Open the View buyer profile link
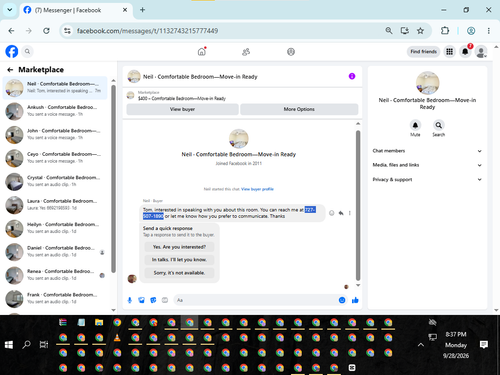This screenshot has height=375, width=500. pyautogui.click(x=257, y=189)
